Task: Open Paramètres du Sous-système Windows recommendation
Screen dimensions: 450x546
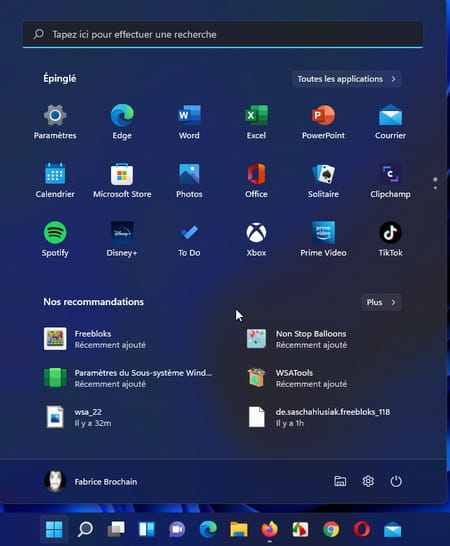Action: coord(128,378)
